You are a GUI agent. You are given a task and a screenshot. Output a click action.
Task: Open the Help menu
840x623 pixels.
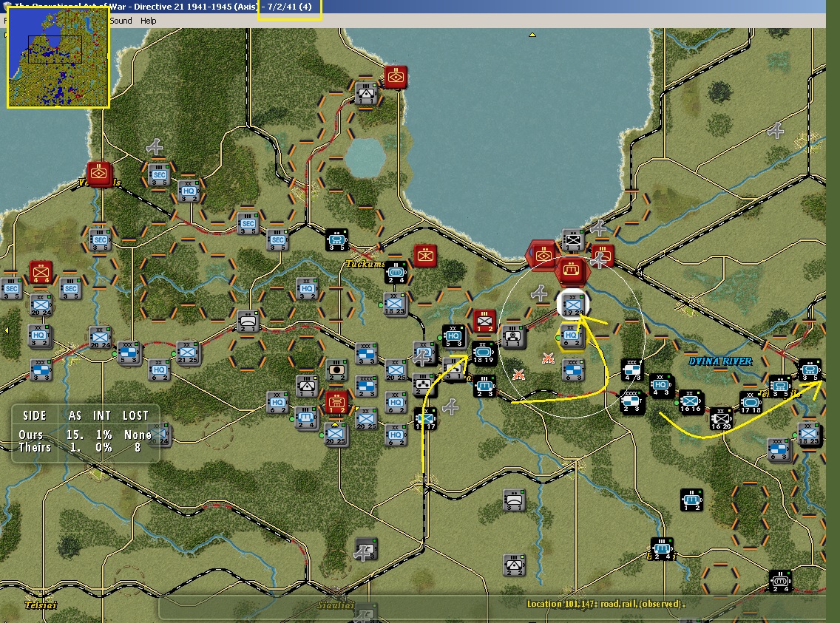click(x=149, y=21)
